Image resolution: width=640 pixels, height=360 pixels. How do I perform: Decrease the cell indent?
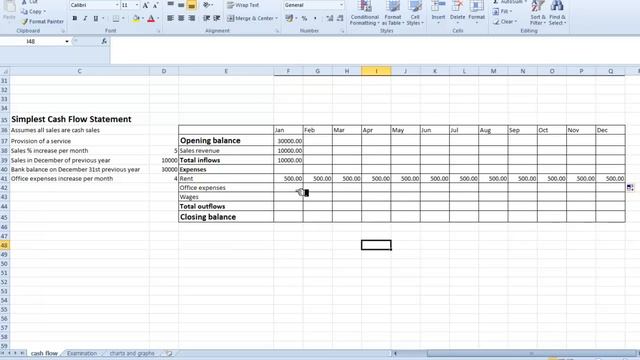[206, 18]
